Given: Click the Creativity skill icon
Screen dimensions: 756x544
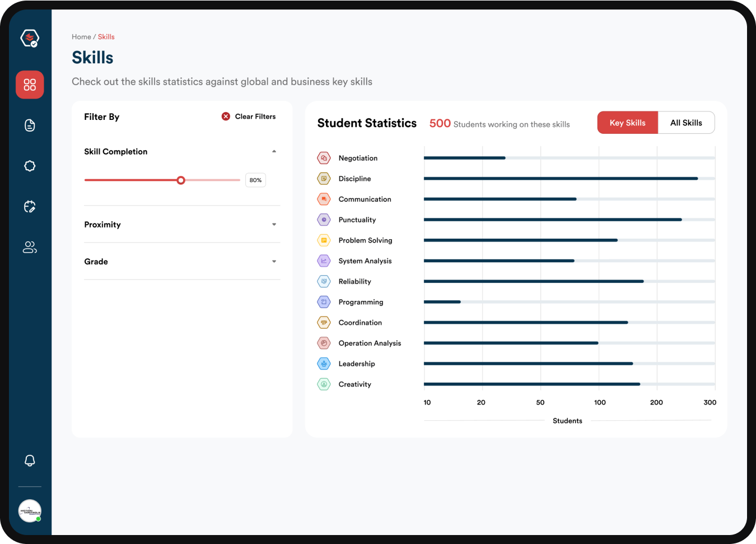Looking at the screenshot, I should coord(324,384).
